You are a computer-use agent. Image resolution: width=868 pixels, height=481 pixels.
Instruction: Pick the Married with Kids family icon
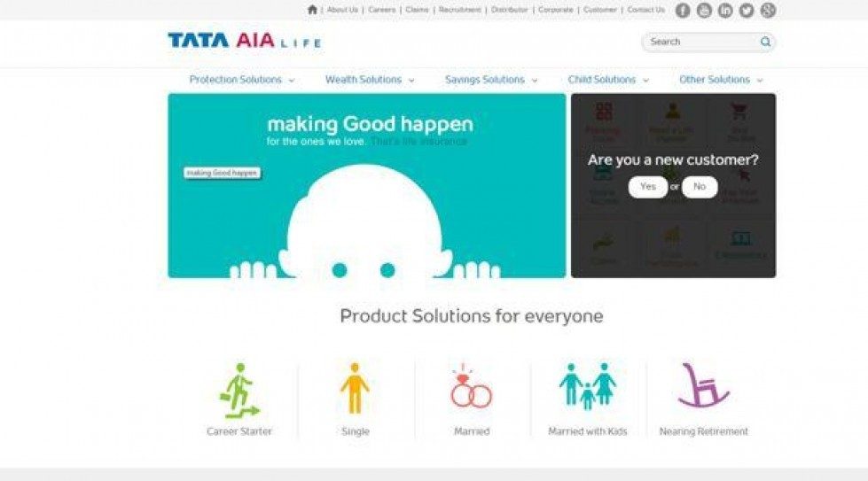(x=587, y=386)
